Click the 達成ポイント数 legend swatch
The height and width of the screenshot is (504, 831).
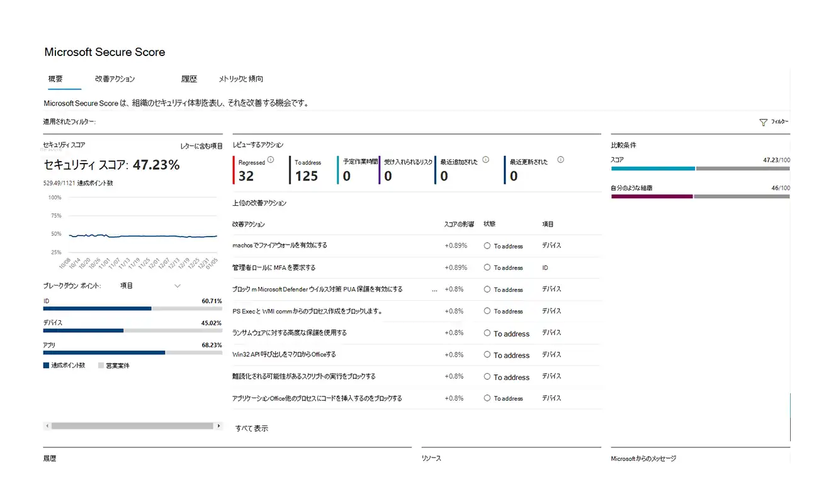[x=46, y=366]
